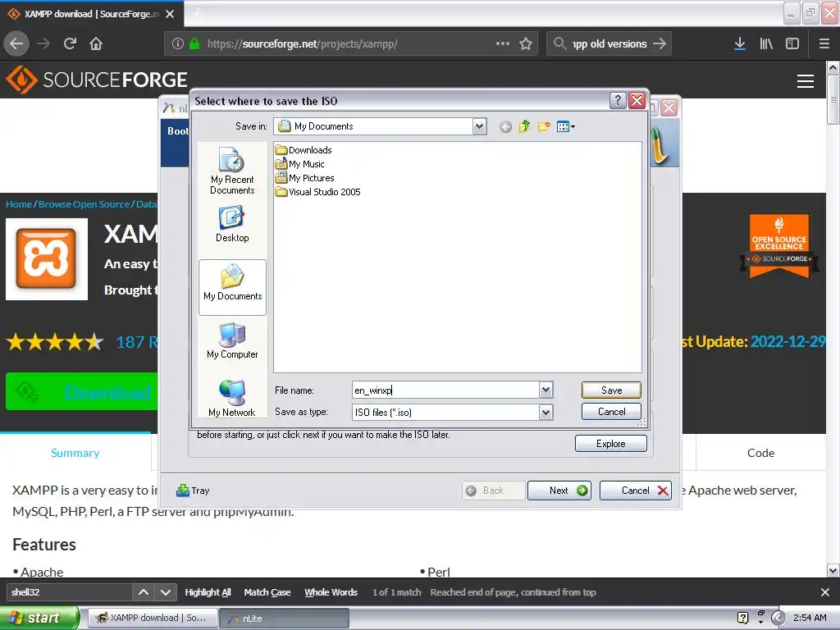Select the Visual Studio 2005 folder
840x630 pixels.
317,192
